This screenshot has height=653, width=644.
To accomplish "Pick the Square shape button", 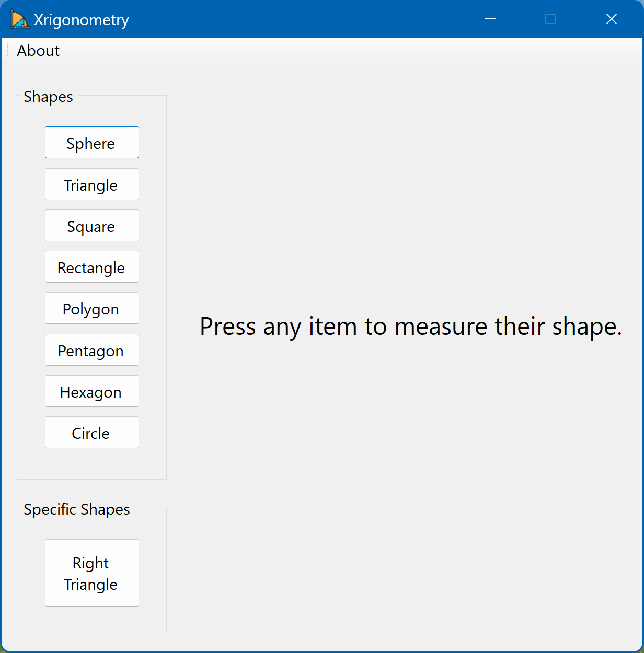I will [92, 226].
